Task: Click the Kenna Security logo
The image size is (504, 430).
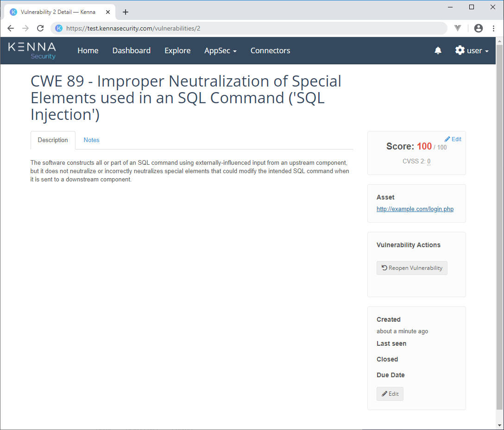Action: coord(31,50)
